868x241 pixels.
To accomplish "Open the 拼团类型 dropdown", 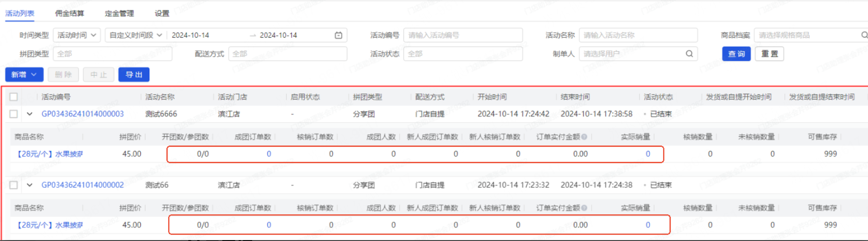I will [113, 54].
